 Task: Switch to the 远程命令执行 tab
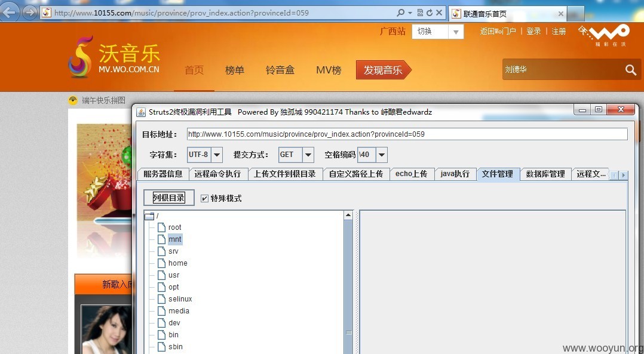217,174
